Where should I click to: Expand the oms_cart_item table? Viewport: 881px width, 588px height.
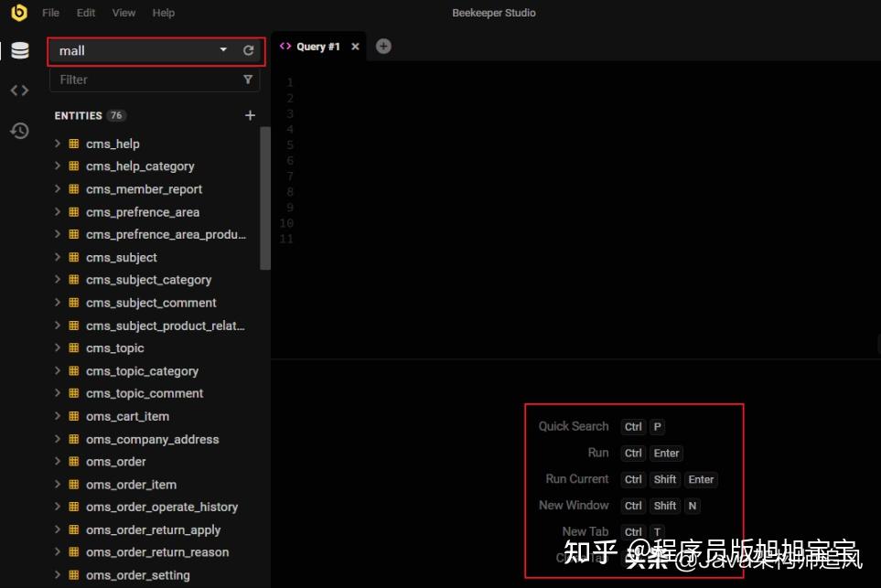tap(58, 415)
